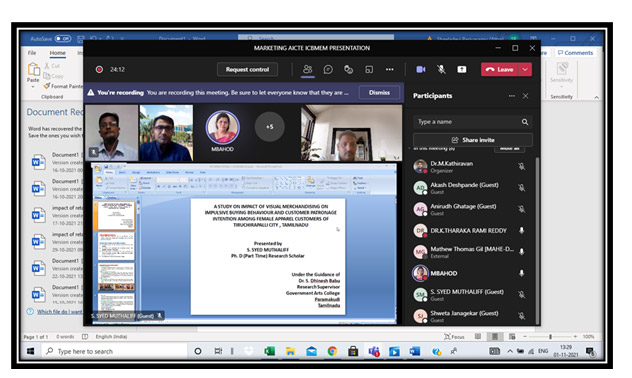Open Excel from the Windows taskbar
Screen dimensions: 632x378
269,351
